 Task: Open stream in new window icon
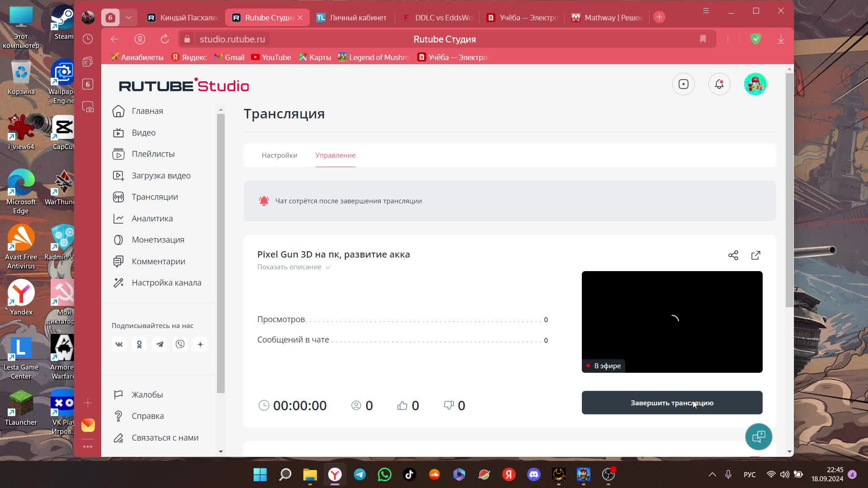(756, 255)
